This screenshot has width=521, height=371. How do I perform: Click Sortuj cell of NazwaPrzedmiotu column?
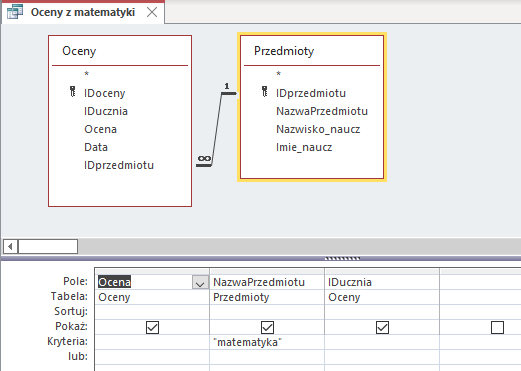coord(267,312)
